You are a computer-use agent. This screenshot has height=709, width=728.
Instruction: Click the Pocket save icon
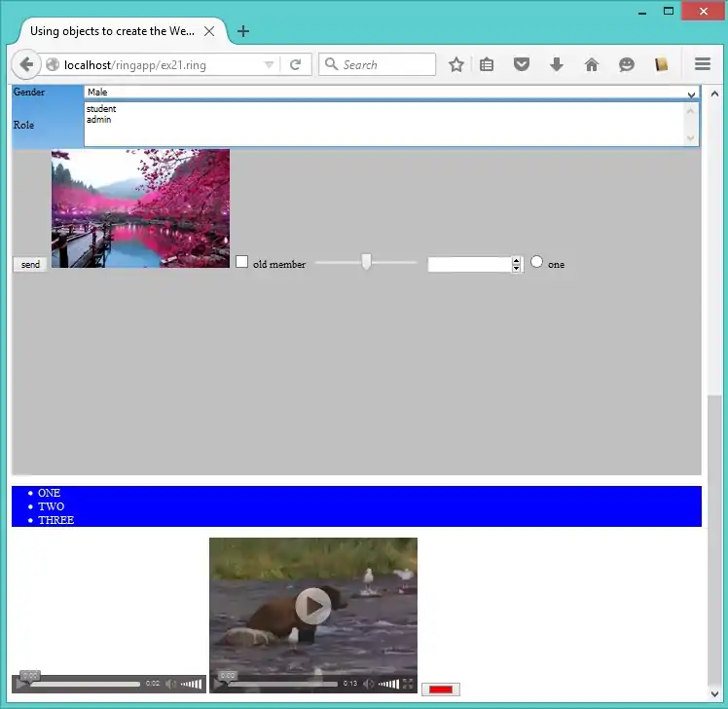click(x=522, y=65)
